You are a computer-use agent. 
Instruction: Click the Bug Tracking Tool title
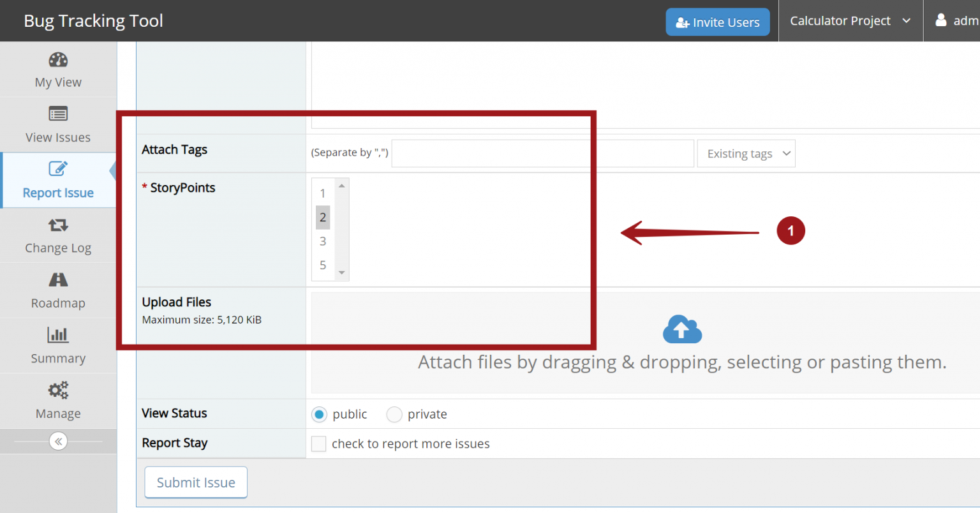[x=93, y=20]
